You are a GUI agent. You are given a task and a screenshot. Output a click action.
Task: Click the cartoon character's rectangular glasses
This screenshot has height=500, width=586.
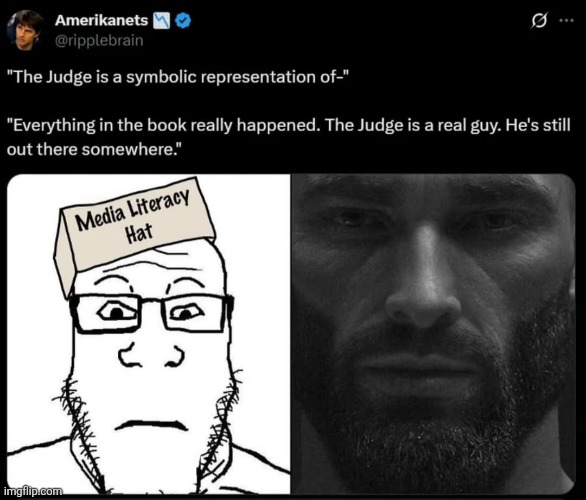152,313
